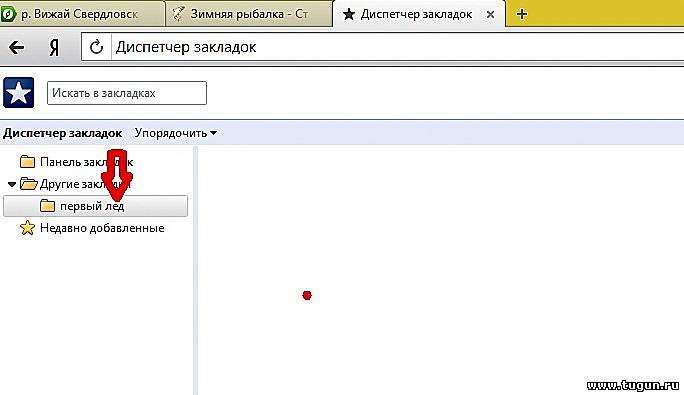Viewport: 684px width, 395px height.
Task: Click the back arrow navigation button
Action: (x=17, y=47)
